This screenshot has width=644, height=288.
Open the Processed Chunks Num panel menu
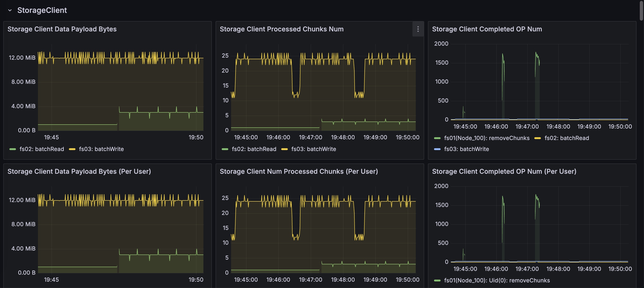418,29
